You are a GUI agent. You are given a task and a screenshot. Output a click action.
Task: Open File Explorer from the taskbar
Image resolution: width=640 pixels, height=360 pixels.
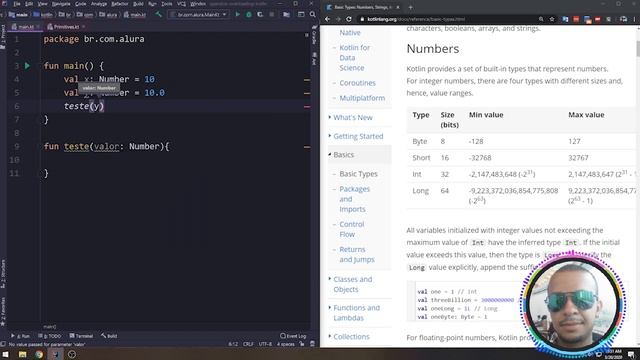click(x=22, y=354)
